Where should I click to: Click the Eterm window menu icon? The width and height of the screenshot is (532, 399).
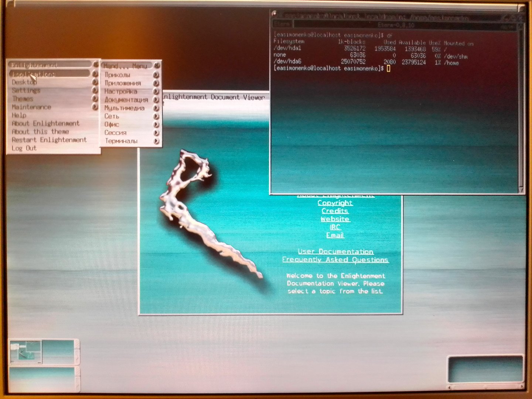[x=274, y=14]
